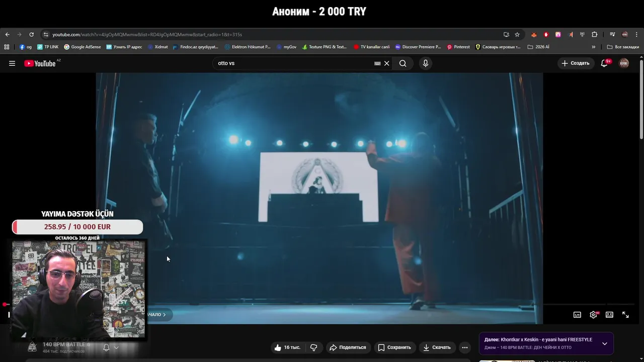Like the video showing '16 тыс.'
644x362 pixels.
click(x=287, y=347)
